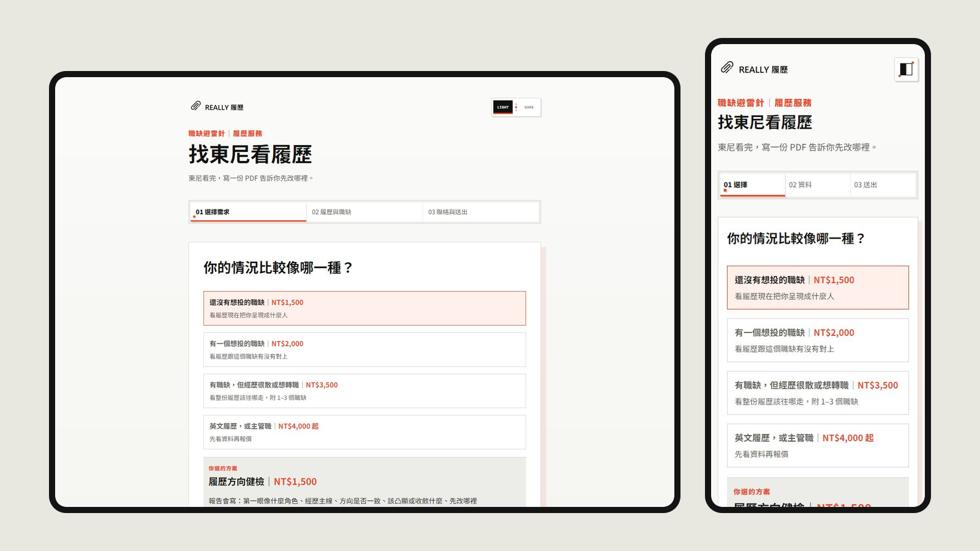Switch to the 03 聯絡與送出 step tab
The image size is (980, 551).
point(481,212)
